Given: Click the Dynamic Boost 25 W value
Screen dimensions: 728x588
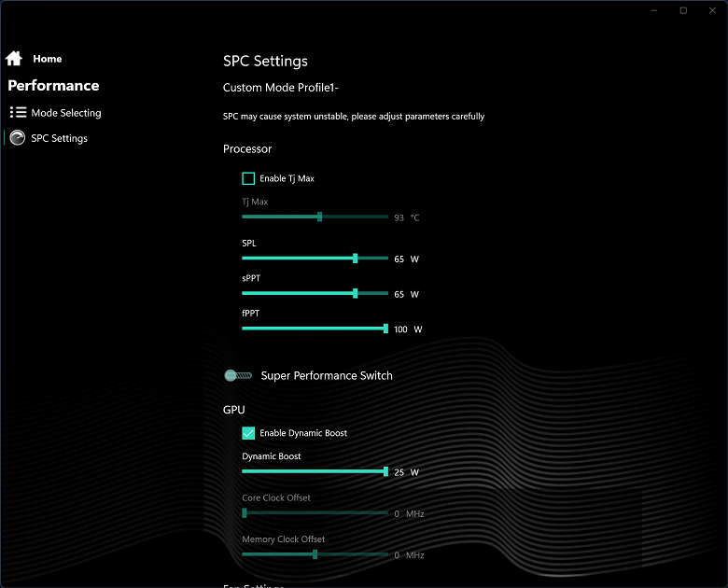Looking at the screenshot, I should pyautogui.click(x=407, y=472).
